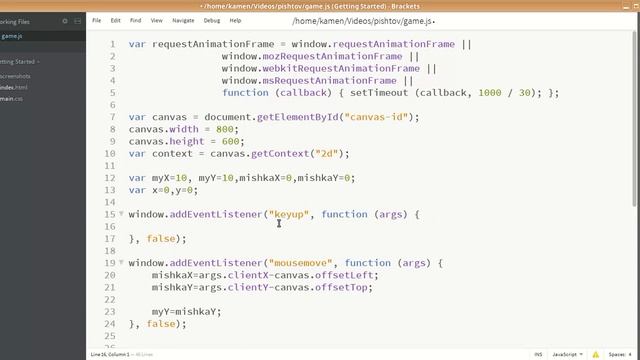Click the "keyup" string on line 15

[x=289, y=214]
